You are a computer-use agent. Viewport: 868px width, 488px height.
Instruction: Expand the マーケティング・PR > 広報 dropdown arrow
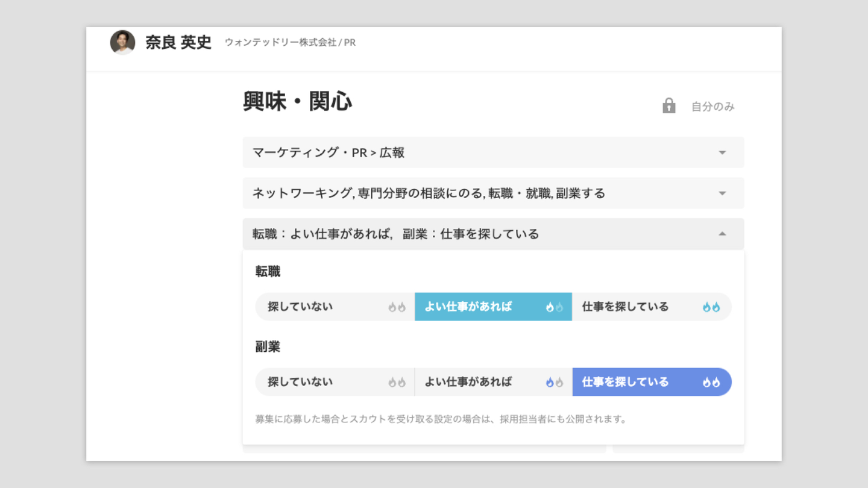pos(722,153)
